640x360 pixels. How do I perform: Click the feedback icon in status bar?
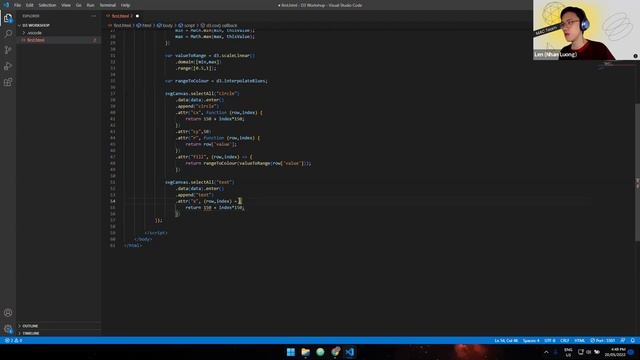point(623,340)
